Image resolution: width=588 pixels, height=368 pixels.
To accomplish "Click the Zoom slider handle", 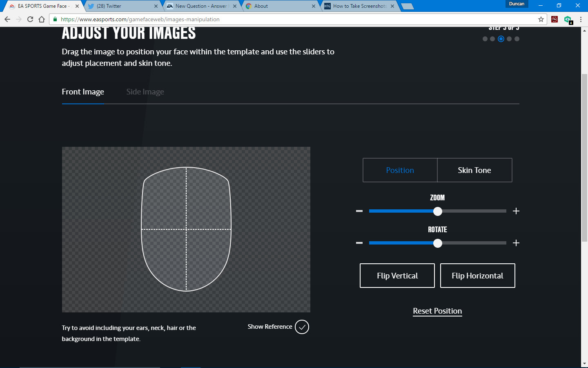I will pyautogui.click(x=438, y=211).
